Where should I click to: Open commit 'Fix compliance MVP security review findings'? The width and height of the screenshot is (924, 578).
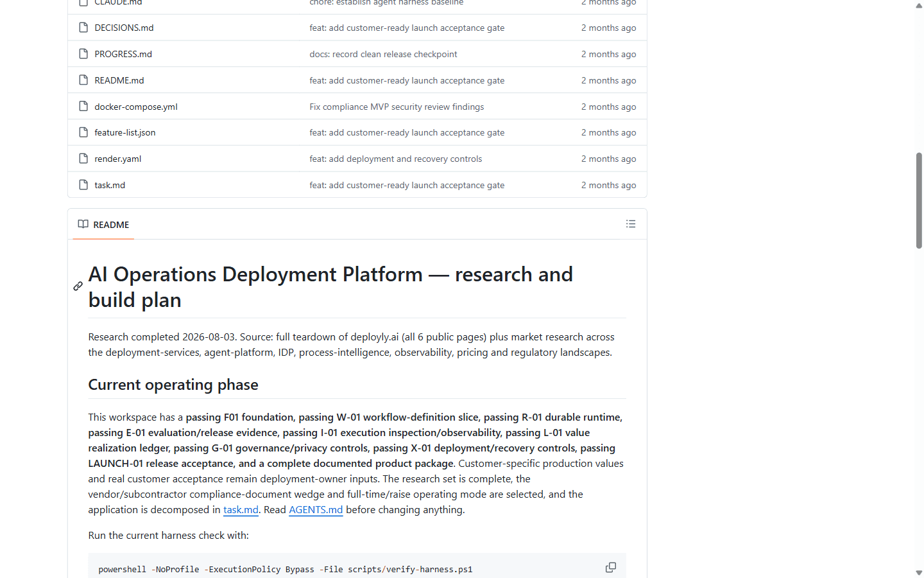pyautogui.click(x=397, y=107)
